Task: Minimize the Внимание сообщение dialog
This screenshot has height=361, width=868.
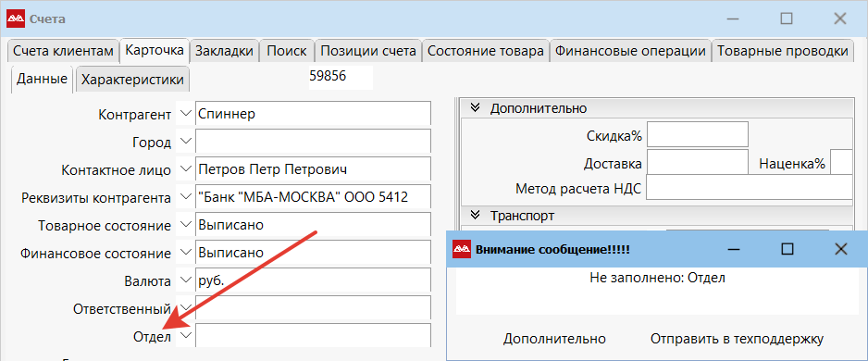Action: [x=734, y=249]
